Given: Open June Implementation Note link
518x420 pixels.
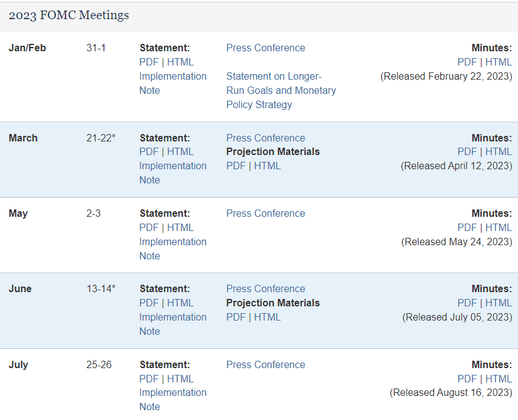Looking at the screenshot, I should (173, 324).
